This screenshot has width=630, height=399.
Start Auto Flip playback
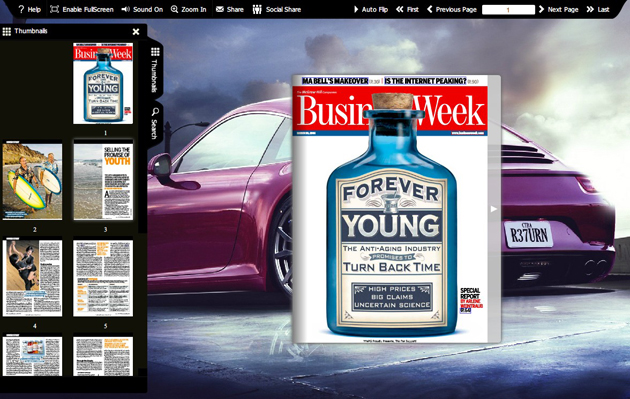370,9
